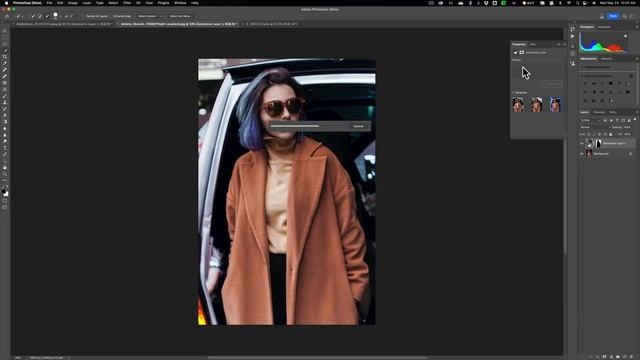Select the Gradient tool

[x=5, y=122]
